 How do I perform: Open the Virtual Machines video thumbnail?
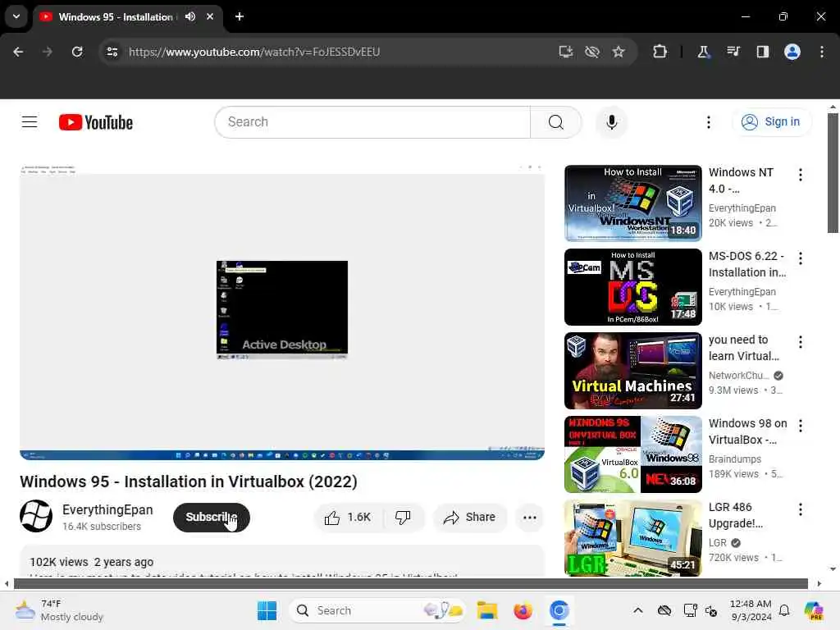pos(632,371)
